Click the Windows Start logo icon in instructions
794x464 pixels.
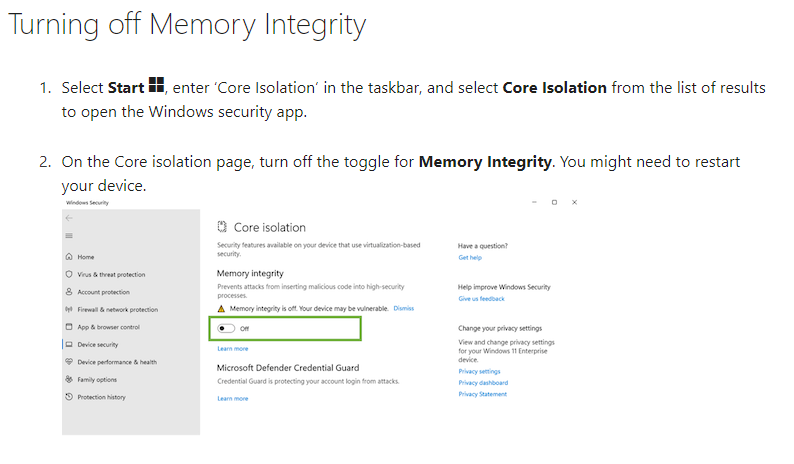[156, 85]
